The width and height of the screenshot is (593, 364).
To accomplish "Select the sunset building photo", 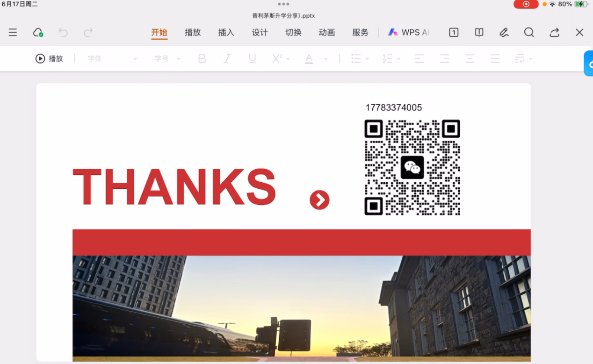I will [x=302, y=308].
